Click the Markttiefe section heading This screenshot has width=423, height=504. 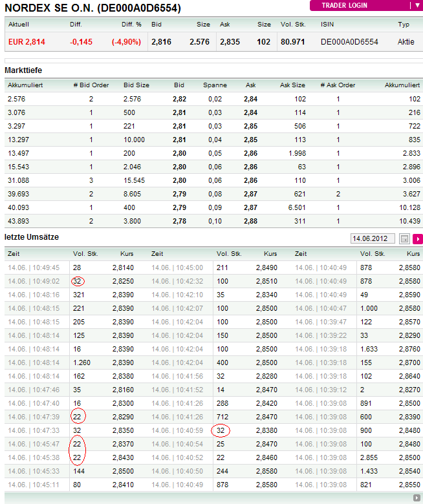click(23, 70)
